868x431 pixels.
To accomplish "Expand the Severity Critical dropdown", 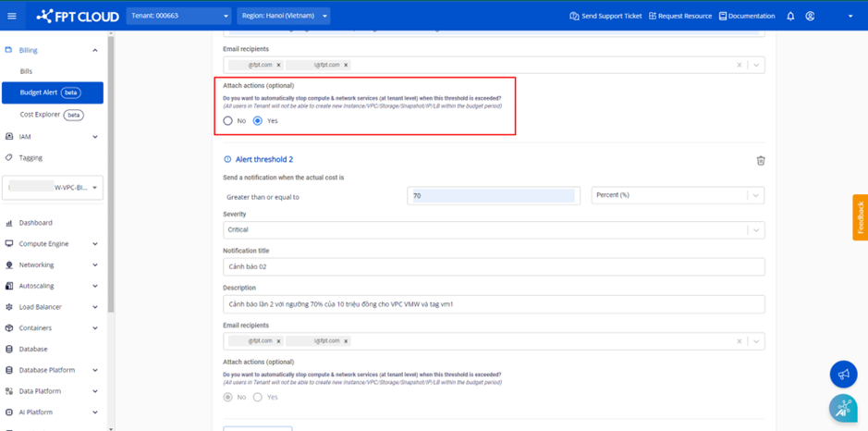I will coord(494,229).
